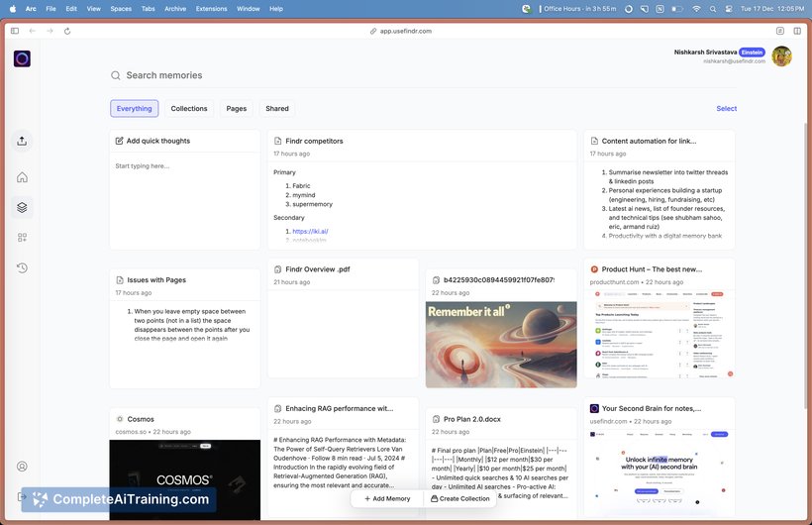Click the Einstein plan badge

coord(752,52)
